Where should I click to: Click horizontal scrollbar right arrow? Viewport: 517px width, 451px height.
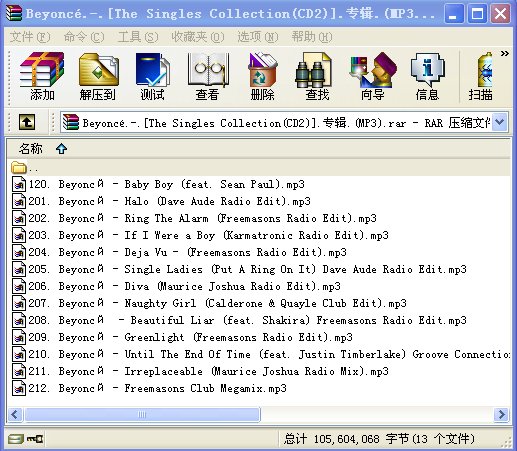pyautogui.click(x=501, y=414)
